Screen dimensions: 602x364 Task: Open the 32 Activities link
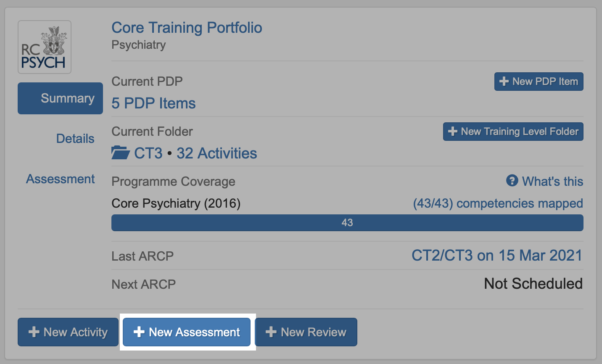[x=217, y=153]
